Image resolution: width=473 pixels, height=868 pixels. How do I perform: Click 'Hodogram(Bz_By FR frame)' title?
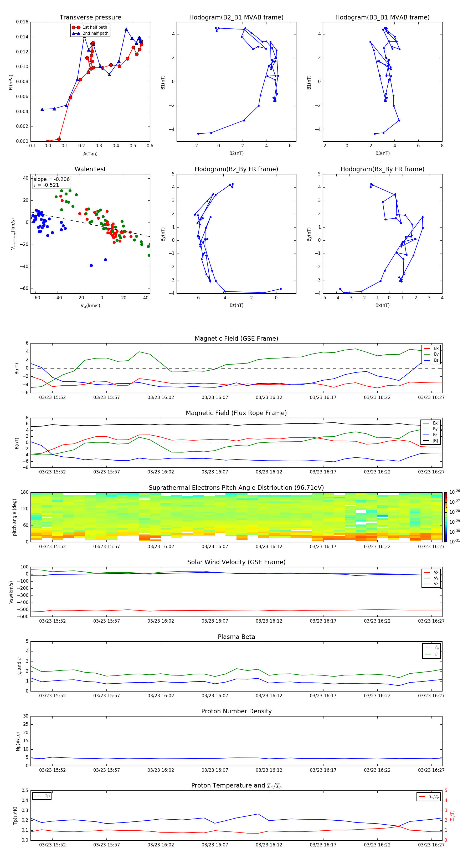[x=236, y=169]
